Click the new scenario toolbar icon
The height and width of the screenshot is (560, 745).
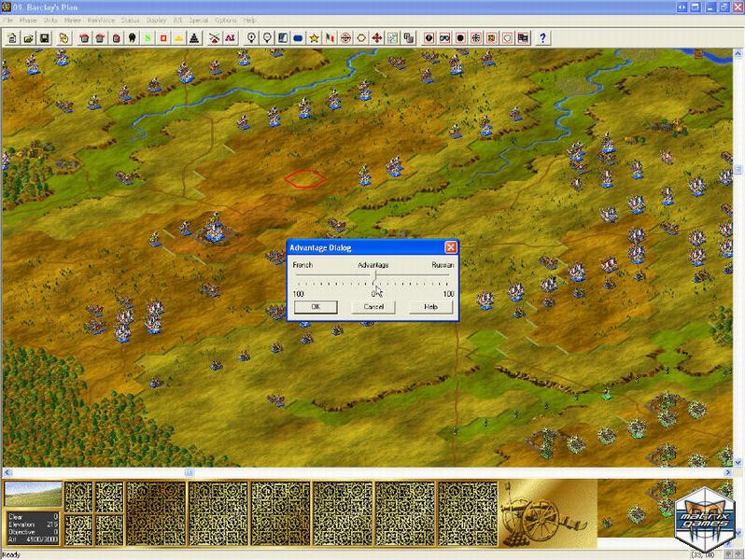click(x=12, y=38)
